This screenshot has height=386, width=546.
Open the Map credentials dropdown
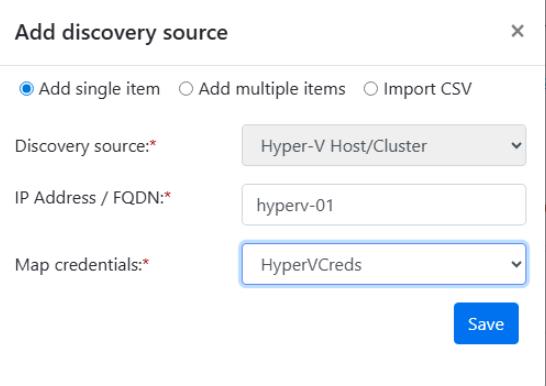[x=384, y=264]
